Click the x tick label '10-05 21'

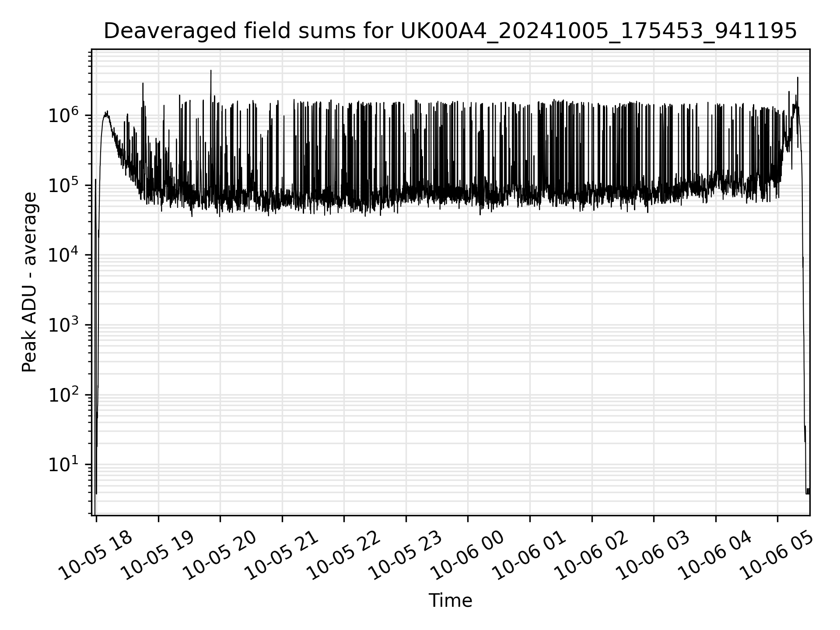(282, 555)
